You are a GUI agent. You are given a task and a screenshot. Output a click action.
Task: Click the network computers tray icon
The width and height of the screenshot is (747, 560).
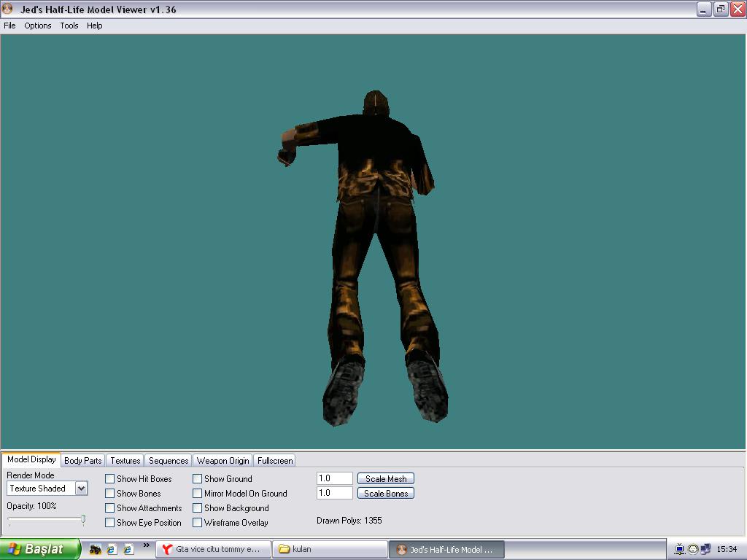(x=705, y=550)
